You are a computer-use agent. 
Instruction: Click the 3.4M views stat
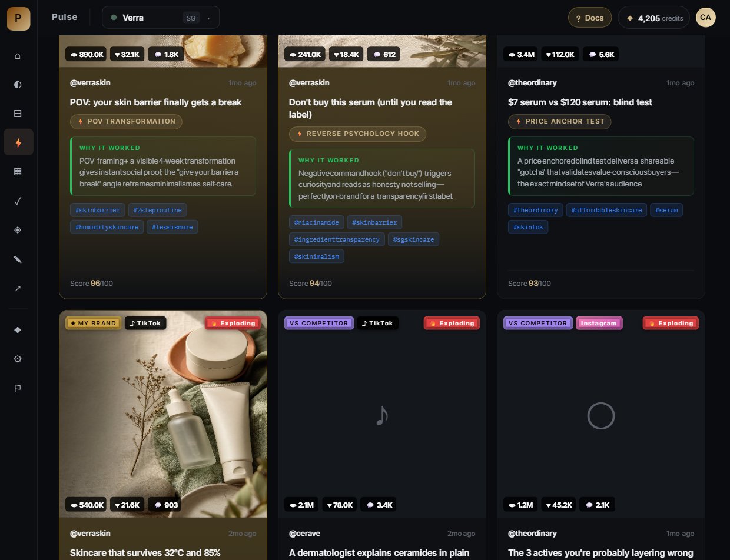click(520, 54)
